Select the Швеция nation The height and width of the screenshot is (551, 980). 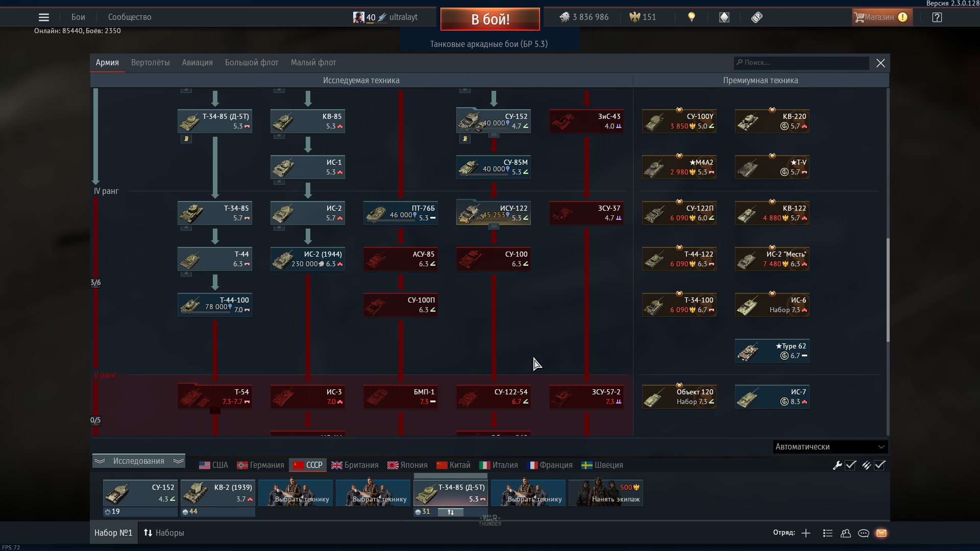(x=602, y=465)
